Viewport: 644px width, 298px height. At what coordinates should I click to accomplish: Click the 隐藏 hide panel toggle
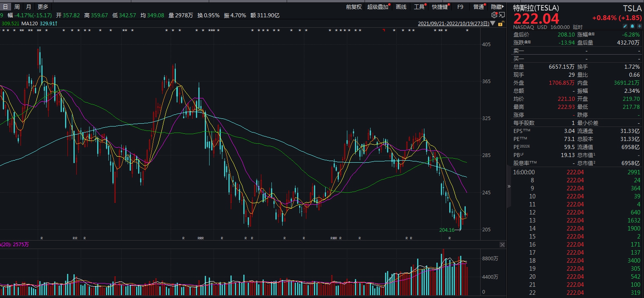pyautogui.click(x=497, y=7)
